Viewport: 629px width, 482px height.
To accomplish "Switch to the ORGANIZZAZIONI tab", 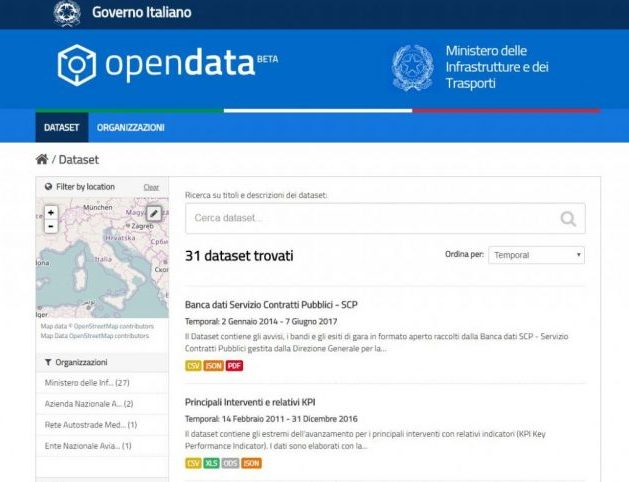I will 130,128.
